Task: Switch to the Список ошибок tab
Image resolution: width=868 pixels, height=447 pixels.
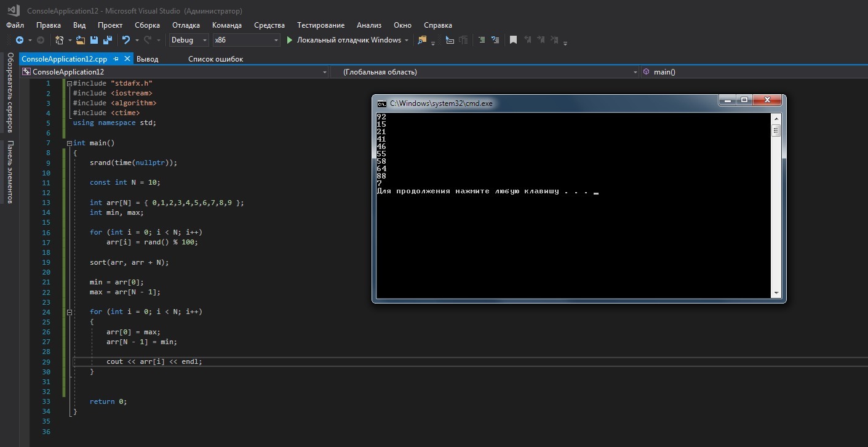Action: click(215, 59)
